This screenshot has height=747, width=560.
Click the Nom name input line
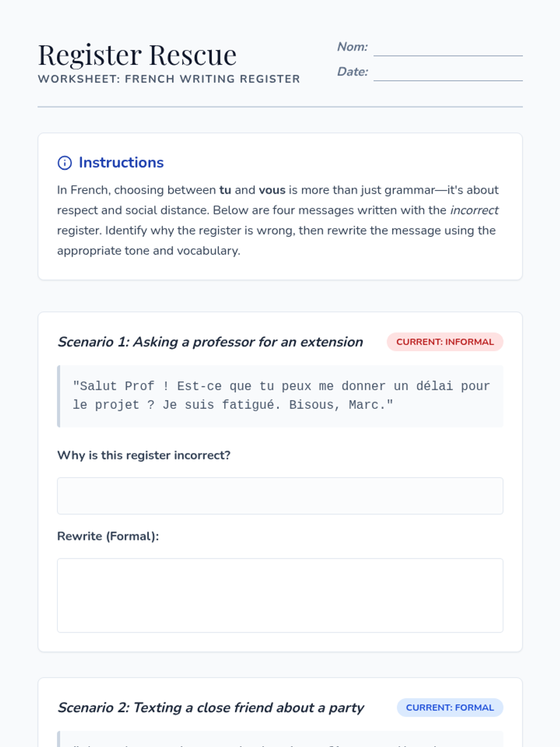448,49
